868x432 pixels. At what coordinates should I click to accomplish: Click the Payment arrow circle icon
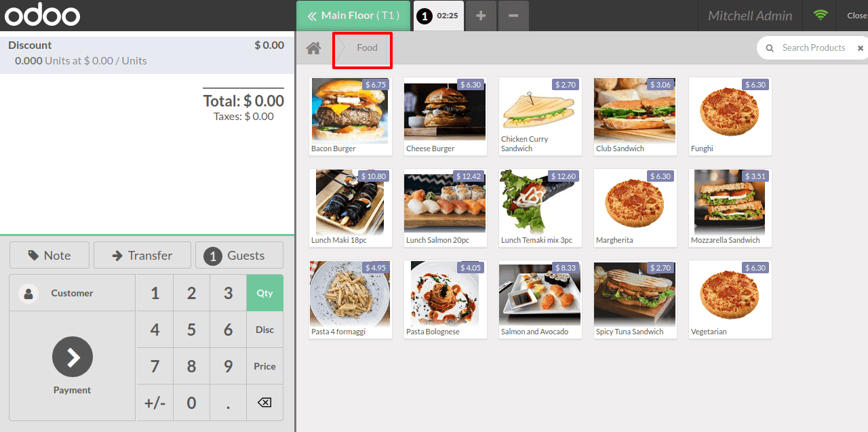pos(72,357)
